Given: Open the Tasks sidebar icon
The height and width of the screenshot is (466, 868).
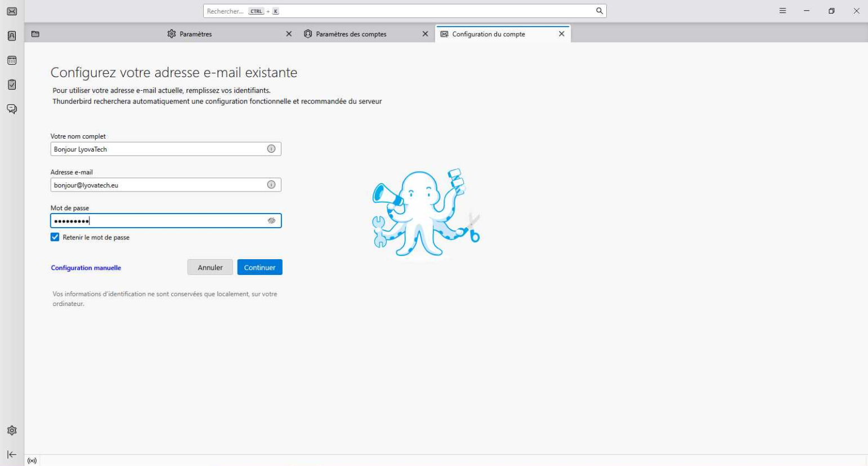Looking at the screenshot, I should point(12,85).
